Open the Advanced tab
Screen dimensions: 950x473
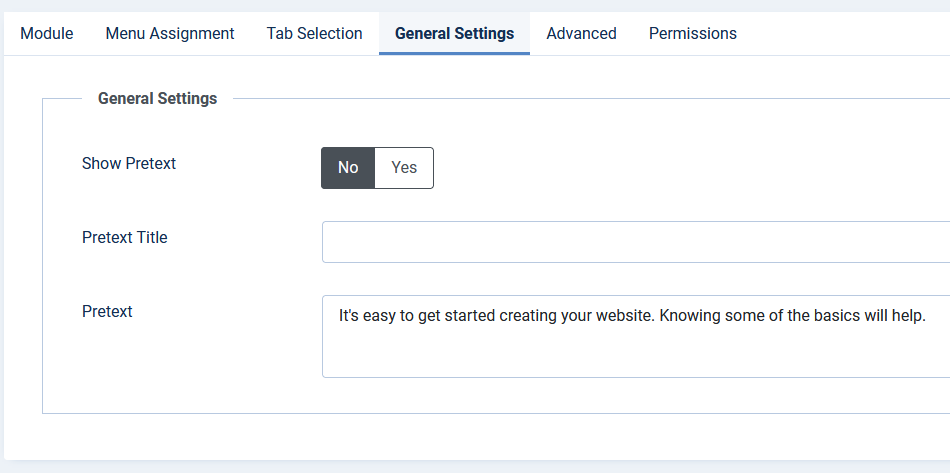[x=582, y=33]
